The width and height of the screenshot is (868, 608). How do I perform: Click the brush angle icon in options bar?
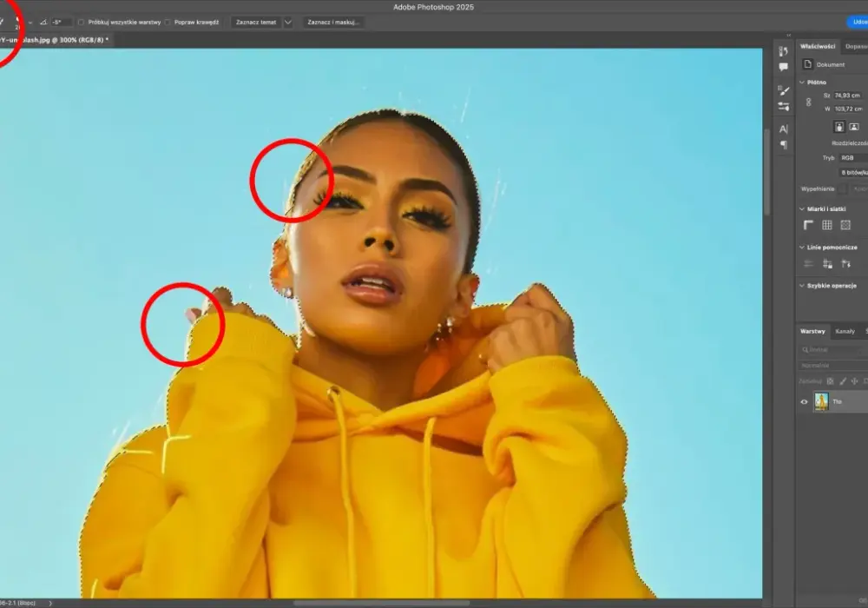(x=43, y=23)
